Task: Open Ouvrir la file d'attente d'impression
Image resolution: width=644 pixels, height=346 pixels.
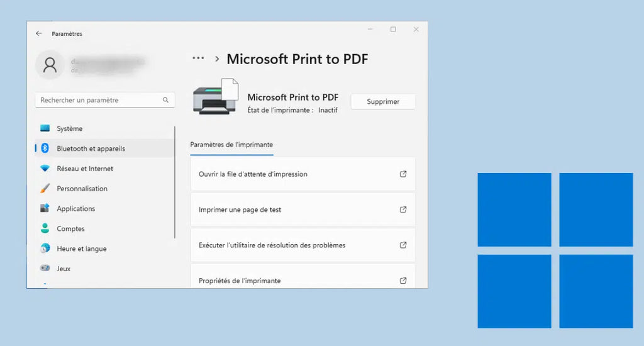Action: tap(303, 174)
